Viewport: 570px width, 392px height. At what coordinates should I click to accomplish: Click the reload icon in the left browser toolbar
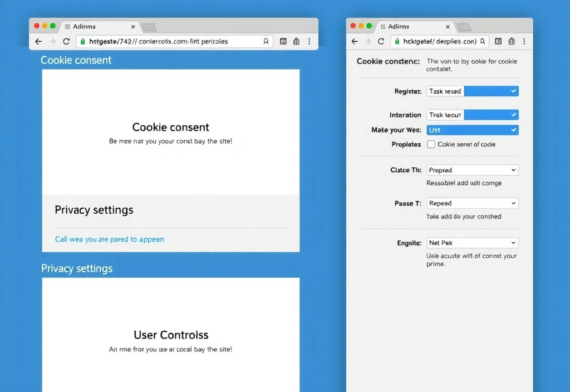[66, 41]
